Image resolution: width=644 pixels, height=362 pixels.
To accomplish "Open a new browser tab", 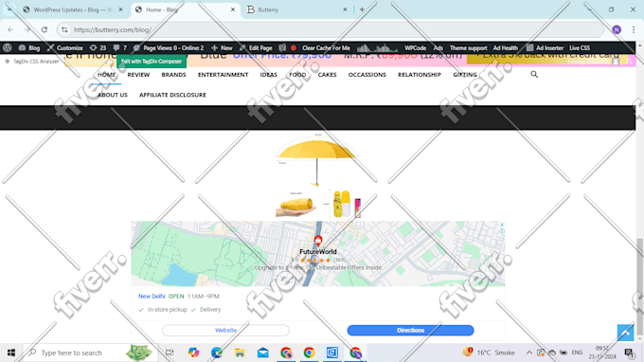I will (x=362, y=9).
